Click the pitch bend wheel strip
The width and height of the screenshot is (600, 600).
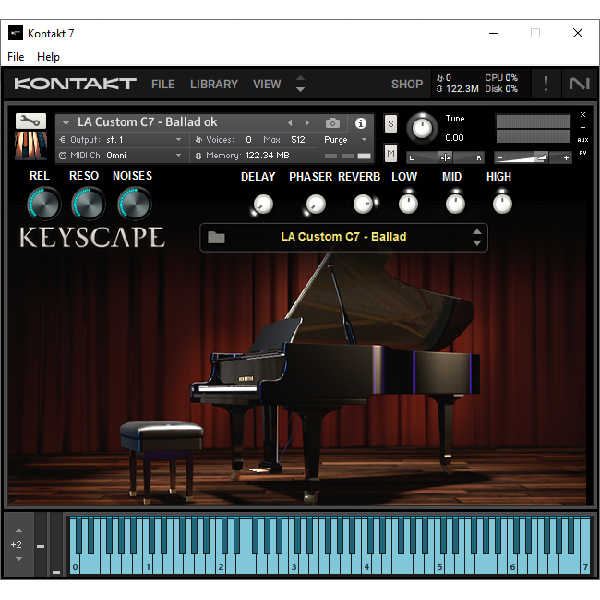pyautogui.click(x=41, y=545)
